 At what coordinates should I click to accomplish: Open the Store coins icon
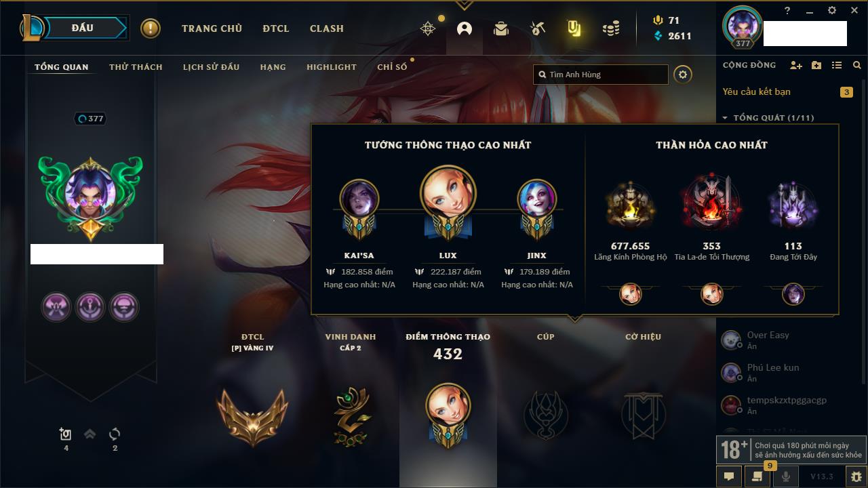[x=611, y=28]
